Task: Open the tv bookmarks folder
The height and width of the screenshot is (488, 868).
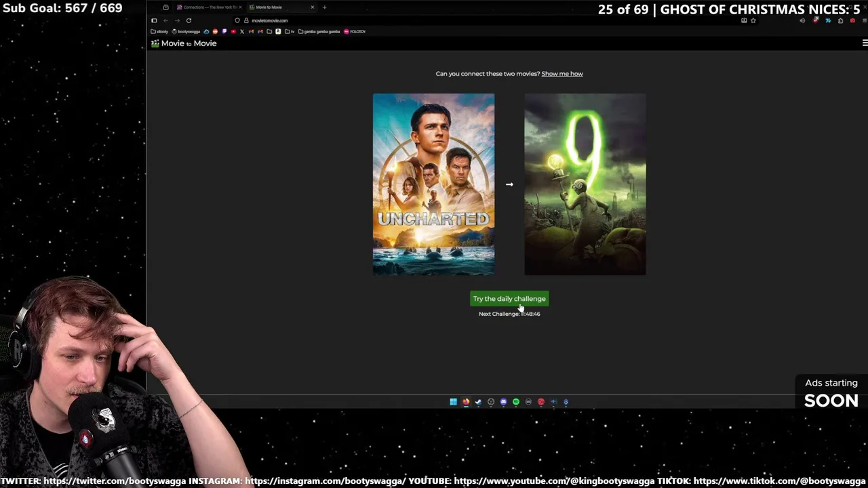Action: tap(290, 32)
